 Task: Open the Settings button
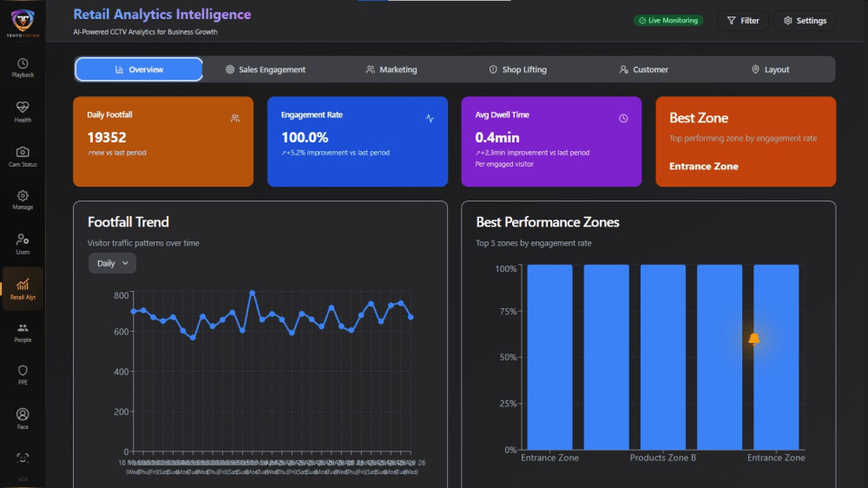point(805,21)
